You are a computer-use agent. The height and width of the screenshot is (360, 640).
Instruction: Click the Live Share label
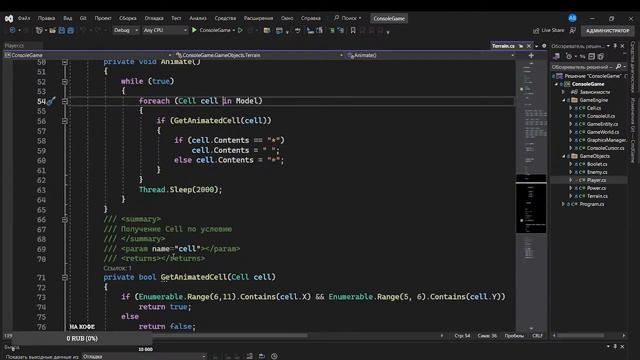[553, 31]
